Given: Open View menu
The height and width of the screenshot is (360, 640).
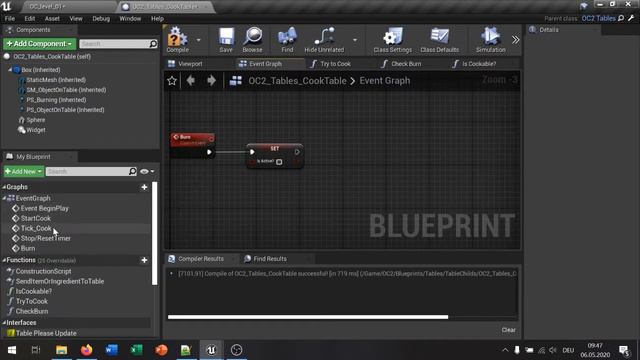Looking at the screenshot, I should (x=76, y=18).
